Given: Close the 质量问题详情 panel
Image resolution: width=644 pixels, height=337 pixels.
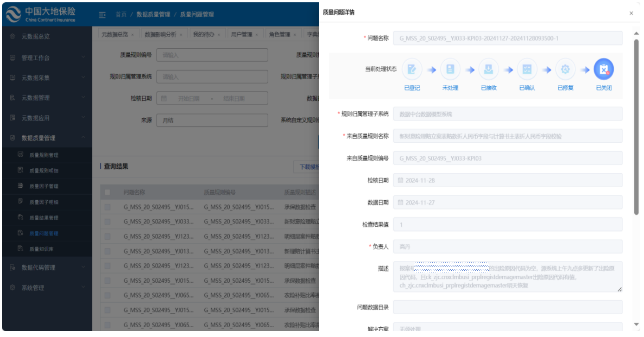Looking at the screenshot, I should (631, 13).
